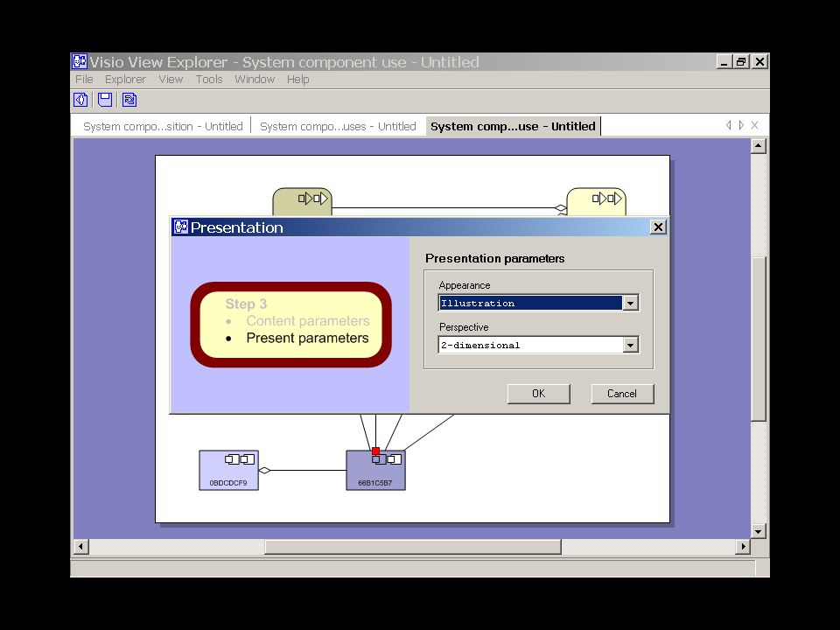
Task: Select the 66B1C5B7 component box
Action: (375, 470)
